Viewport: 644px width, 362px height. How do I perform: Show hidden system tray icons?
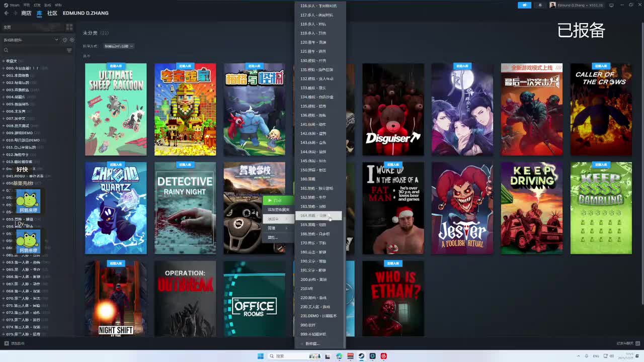579,356
